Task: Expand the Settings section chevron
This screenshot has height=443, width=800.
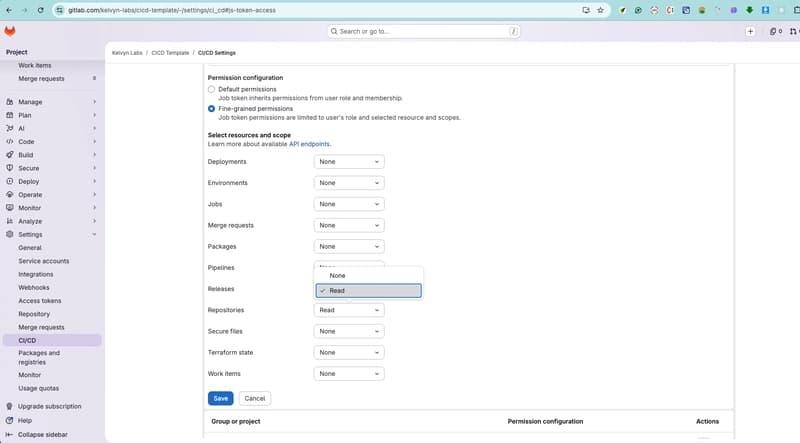Action: click(x=94, y=234)
